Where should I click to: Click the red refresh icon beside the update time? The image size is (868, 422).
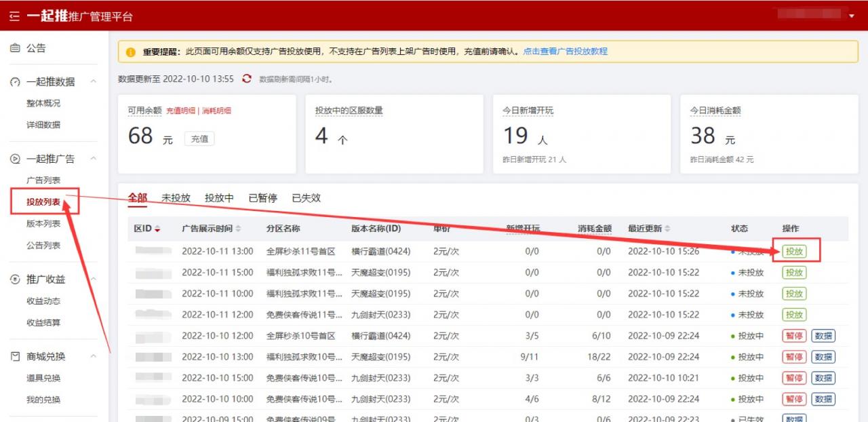pos(246,79)
